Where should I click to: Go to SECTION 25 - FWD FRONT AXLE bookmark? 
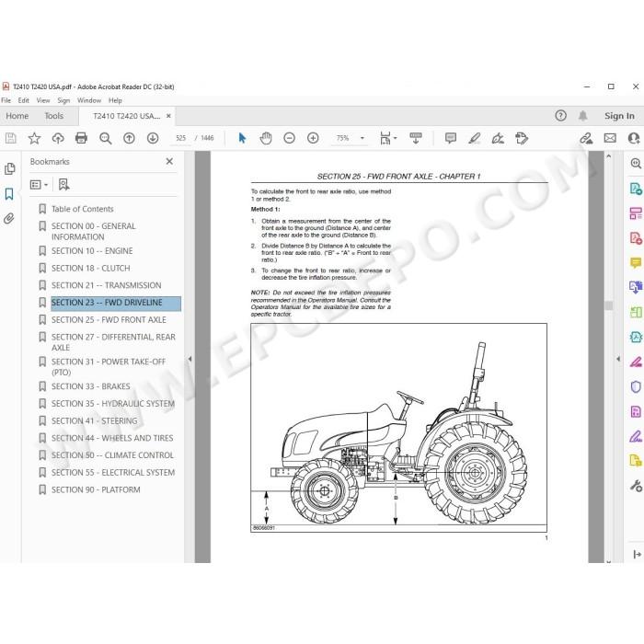pyautogui.click(x=109, y=320)
